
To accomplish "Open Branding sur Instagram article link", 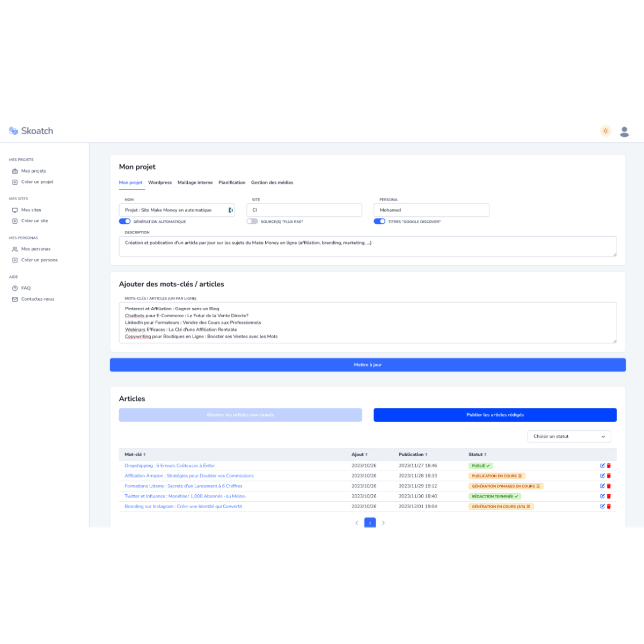I will (183, 507).
